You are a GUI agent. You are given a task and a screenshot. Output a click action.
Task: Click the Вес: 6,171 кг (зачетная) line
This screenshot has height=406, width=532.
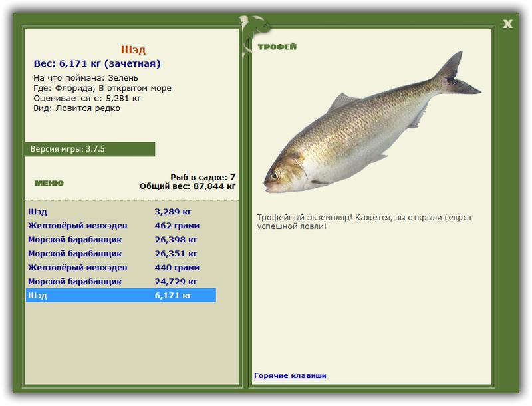(97, 63)
